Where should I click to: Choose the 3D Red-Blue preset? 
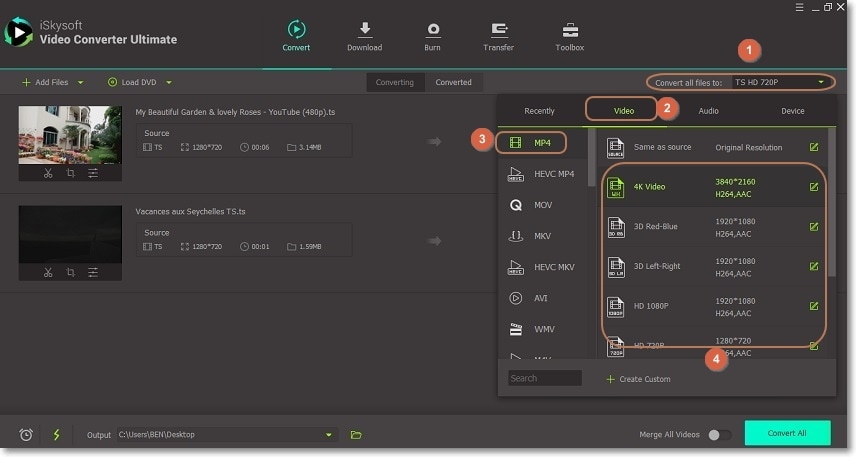[x=712, y=227]
